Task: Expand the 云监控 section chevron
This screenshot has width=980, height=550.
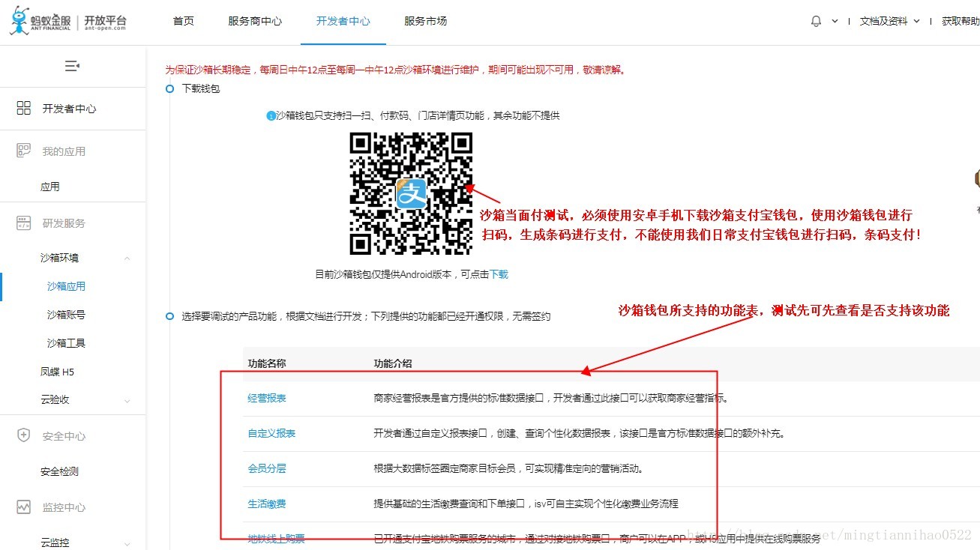Action: [127, 543]
